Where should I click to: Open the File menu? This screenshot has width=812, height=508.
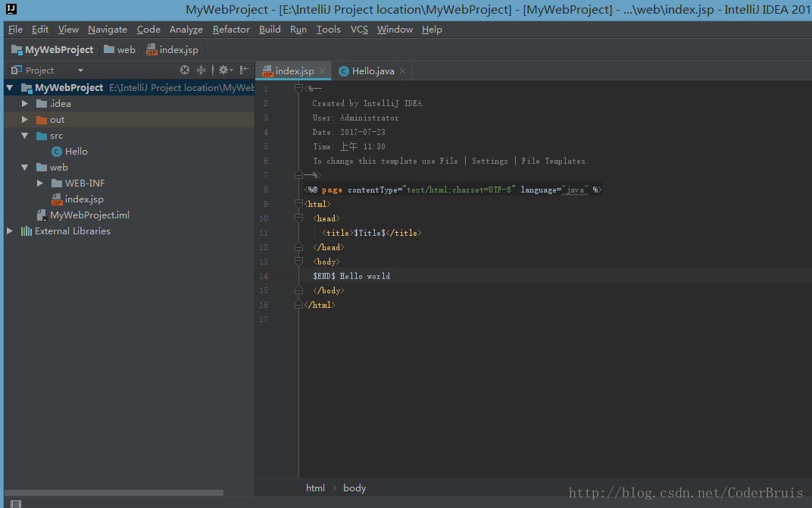coord(15,30)
